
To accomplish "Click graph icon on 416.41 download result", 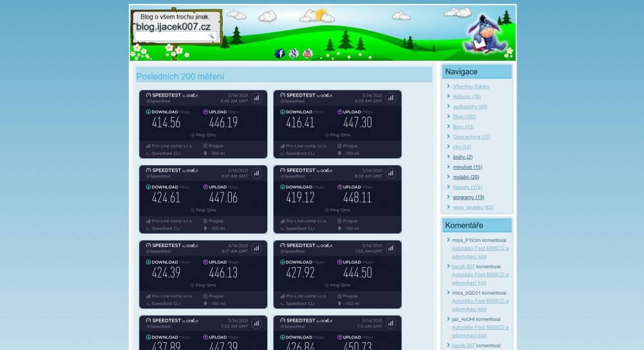I will pyautogui.click(x=391, y=98).
